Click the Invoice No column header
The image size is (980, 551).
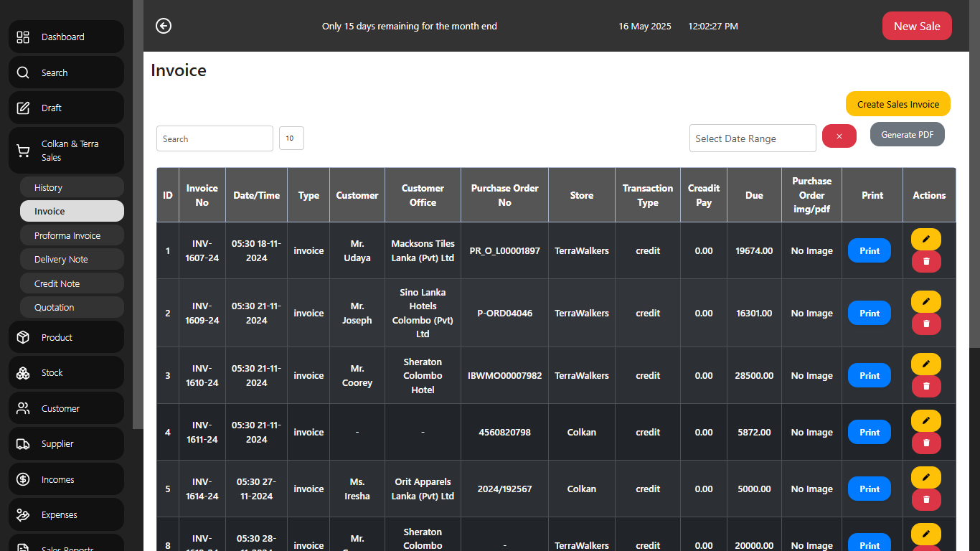pos(202,195)
